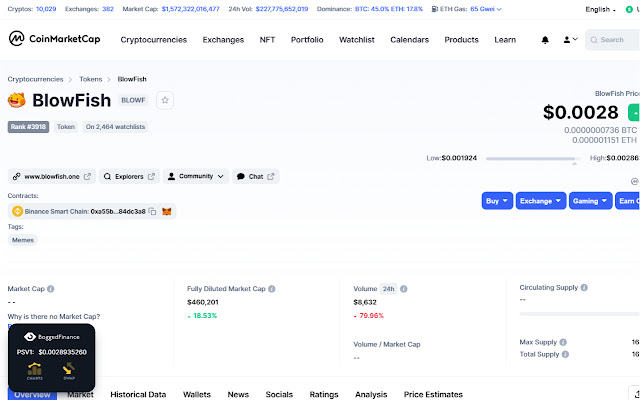Show Market Cap info tooltip icon
Screen dimensions: 640x400
tap(51, 289)
